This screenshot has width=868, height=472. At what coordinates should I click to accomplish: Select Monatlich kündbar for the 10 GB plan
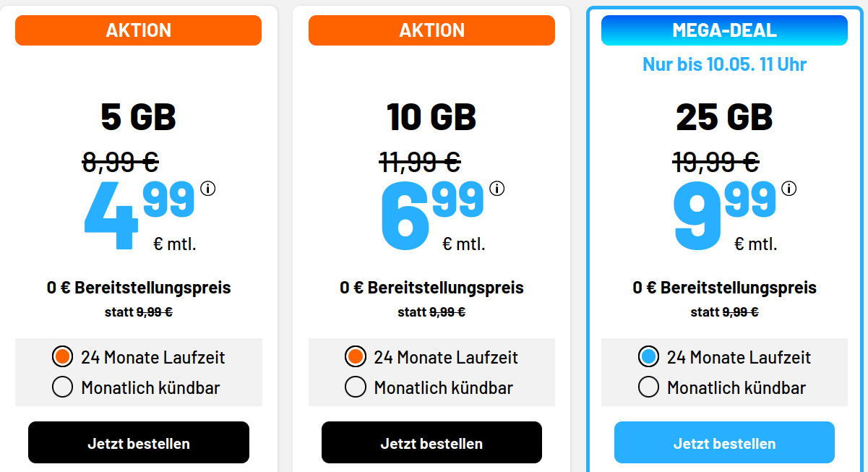click(x=355, y=387)
